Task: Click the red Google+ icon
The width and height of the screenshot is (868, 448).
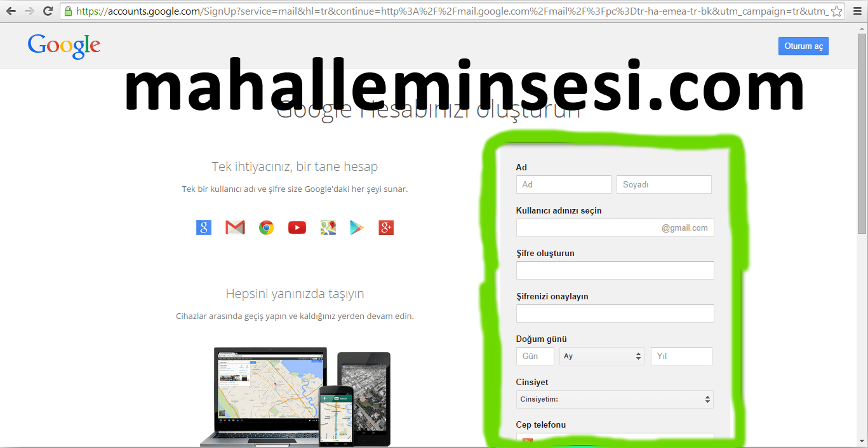Action: (386, 227)
